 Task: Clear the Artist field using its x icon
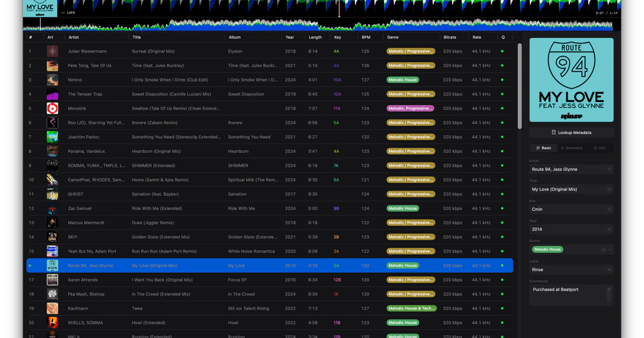pyautogui.click(x=609, y=169)
